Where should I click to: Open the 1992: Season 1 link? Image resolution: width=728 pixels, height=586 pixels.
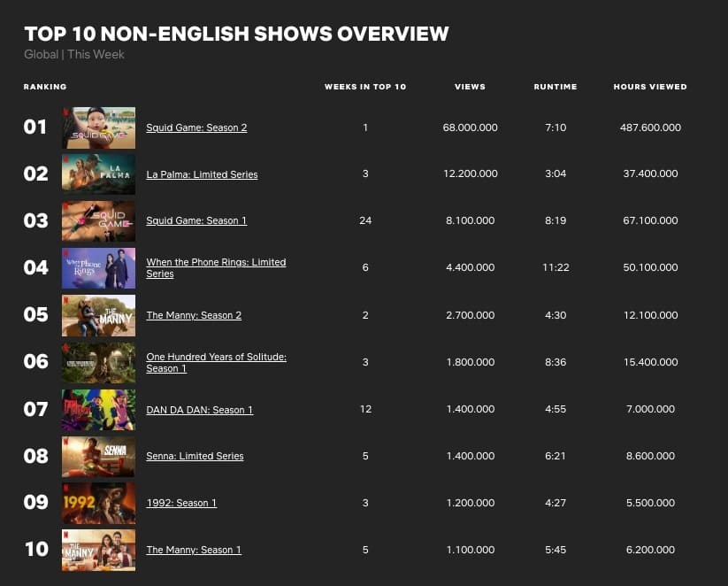(x=181, y=504)
